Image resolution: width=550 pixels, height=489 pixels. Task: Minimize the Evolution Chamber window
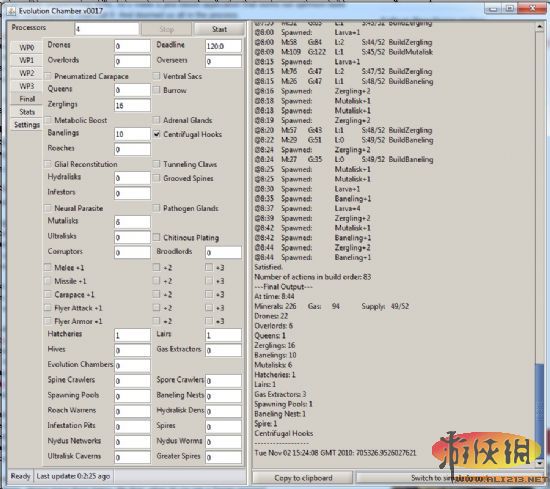point(493,9)
